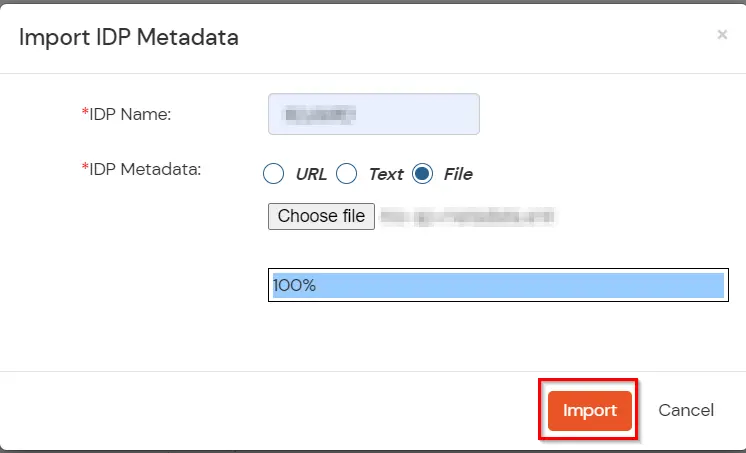The width and height of the screenshot is (746, 453).
Task: Click the italic "File" option label
Action: pos(458,174)
